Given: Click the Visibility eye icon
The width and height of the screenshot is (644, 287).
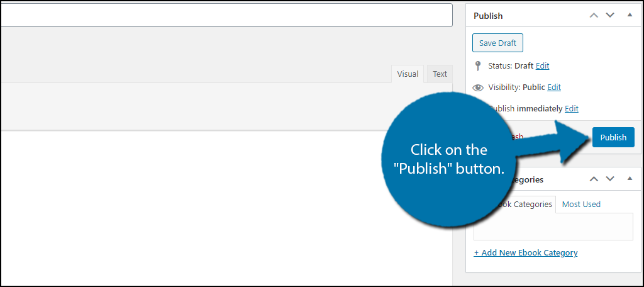Looking at the screenshot, I should click(478, 87).
